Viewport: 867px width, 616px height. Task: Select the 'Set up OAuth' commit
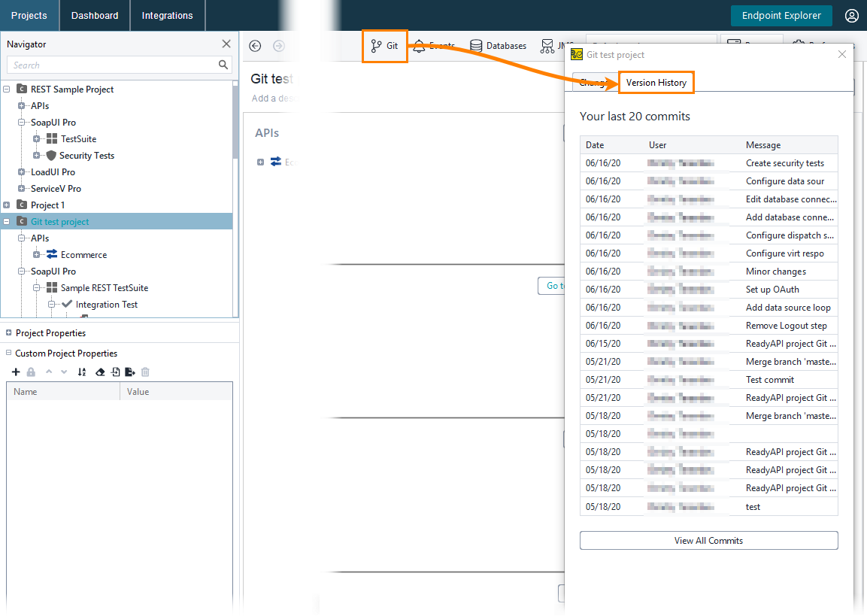(709, 290)
